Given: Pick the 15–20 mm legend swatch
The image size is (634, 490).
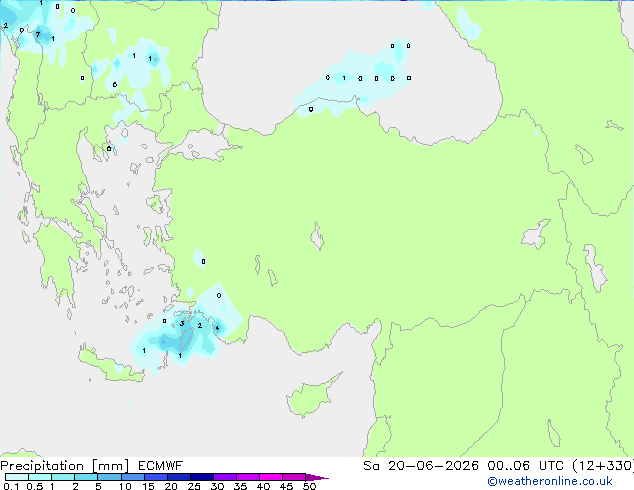Looking at the screenshot, I should tap(156, 477).
